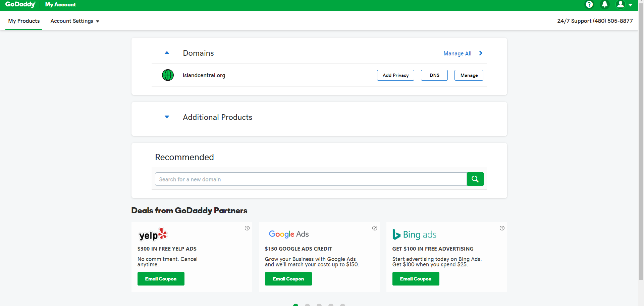This screenshot has width=644, height=306.
Task: Click the green domain search magnifier button
Action: pyautogui.click(x=475, y=179)
